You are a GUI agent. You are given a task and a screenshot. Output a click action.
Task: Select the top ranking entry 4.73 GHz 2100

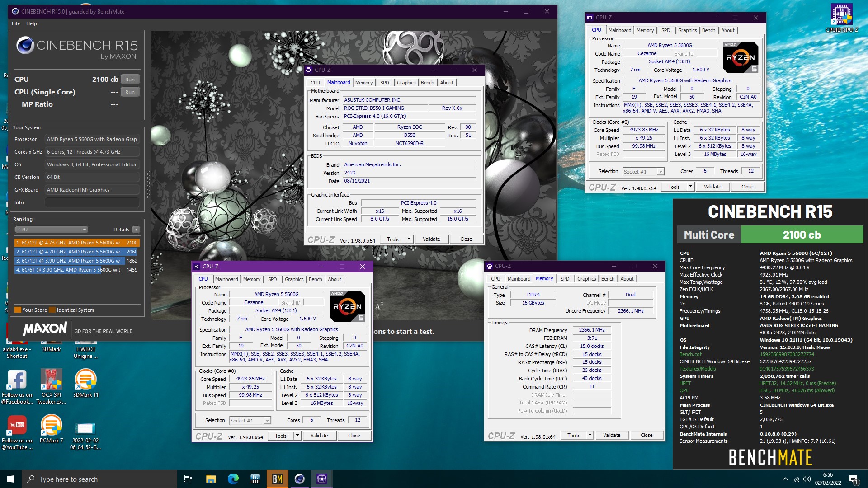pyautogui.click(x=77, y=243)
